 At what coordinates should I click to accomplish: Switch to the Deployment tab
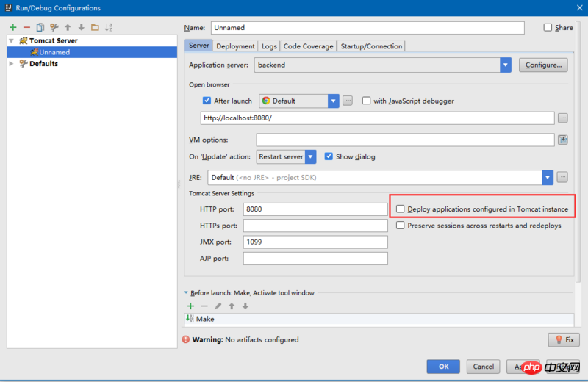235,46
